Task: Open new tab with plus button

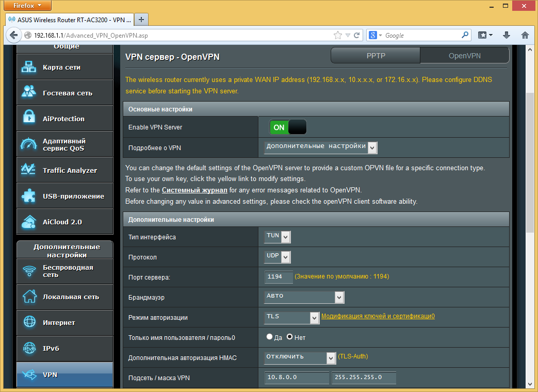Action: coord(141,20)
